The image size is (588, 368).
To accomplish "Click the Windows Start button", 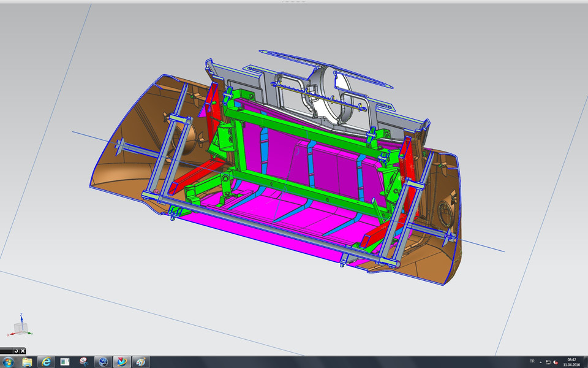I will click(8, 361).
